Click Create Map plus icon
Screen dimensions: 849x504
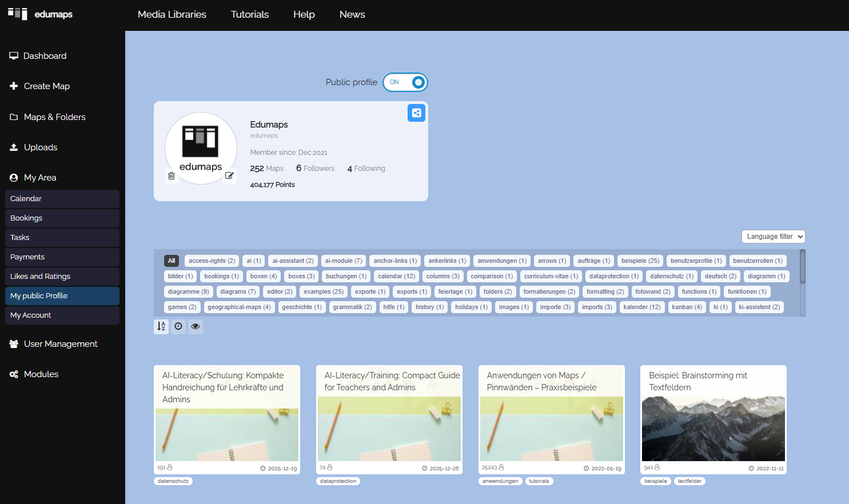(14, 86)
